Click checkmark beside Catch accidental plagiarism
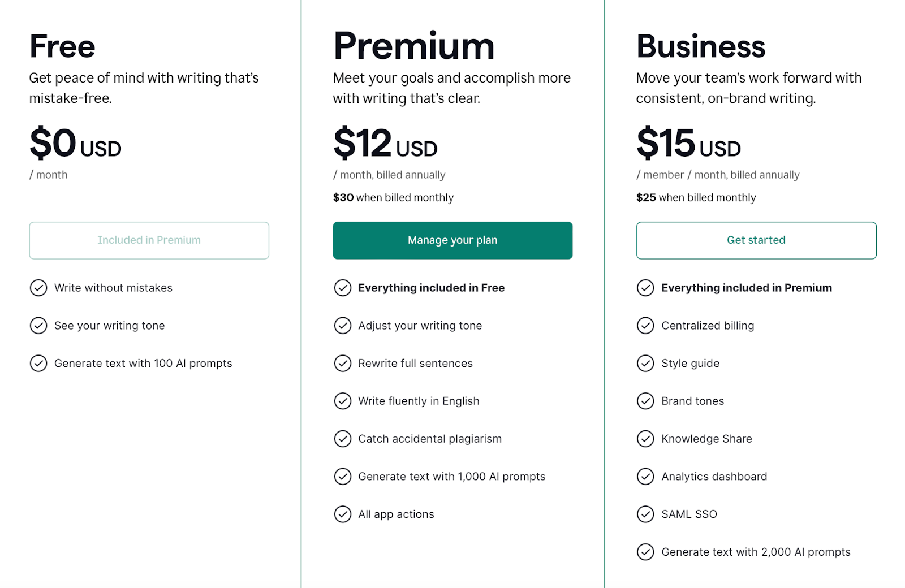The width and height of the screenshot is (905, 588). click(x=343, y=439)
